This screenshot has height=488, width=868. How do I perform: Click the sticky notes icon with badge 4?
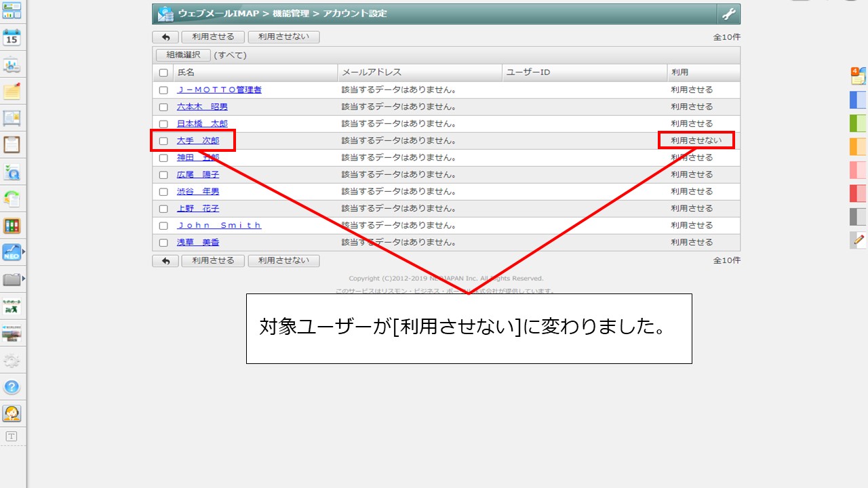tap(859, 76)
